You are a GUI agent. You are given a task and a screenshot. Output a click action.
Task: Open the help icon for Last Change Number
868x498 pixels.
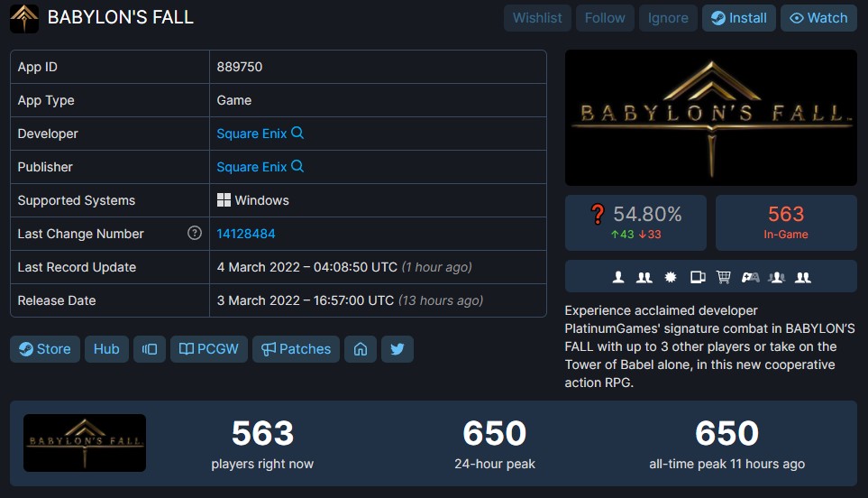195,233
